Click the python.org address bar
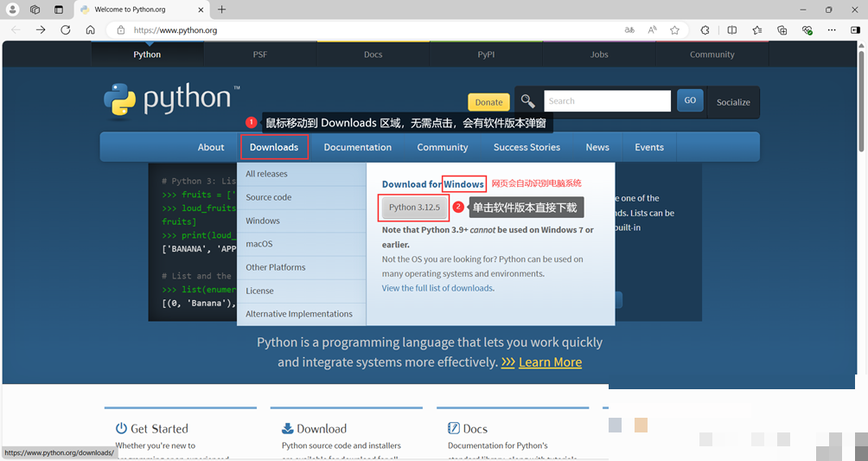The width and height of the screenshot is (868, 461). (x=366, y=30)
